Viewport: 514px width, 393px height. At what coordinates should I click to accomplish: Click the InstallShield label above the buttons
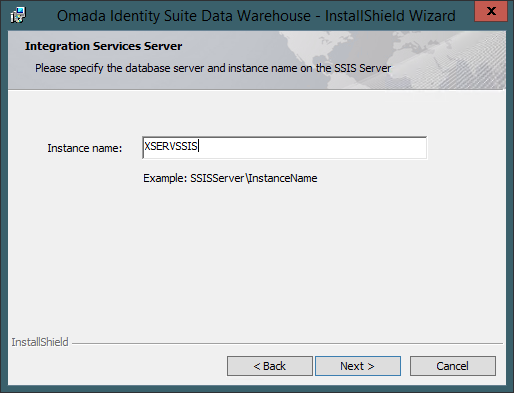[40, 342]
